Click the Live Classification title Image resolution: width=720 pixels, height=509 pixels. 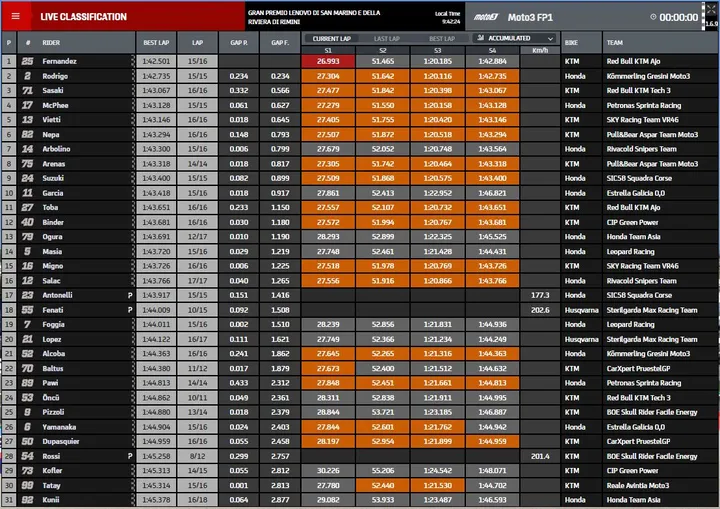click(x=83, y=17)
